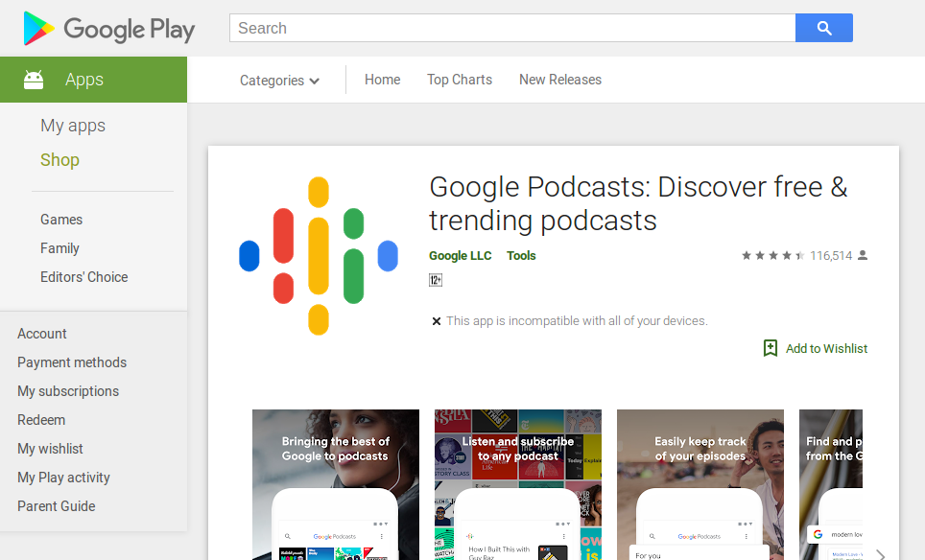This screenshot has width=925, height=560.
Task: Go to My apps
Action: [73, 126]
